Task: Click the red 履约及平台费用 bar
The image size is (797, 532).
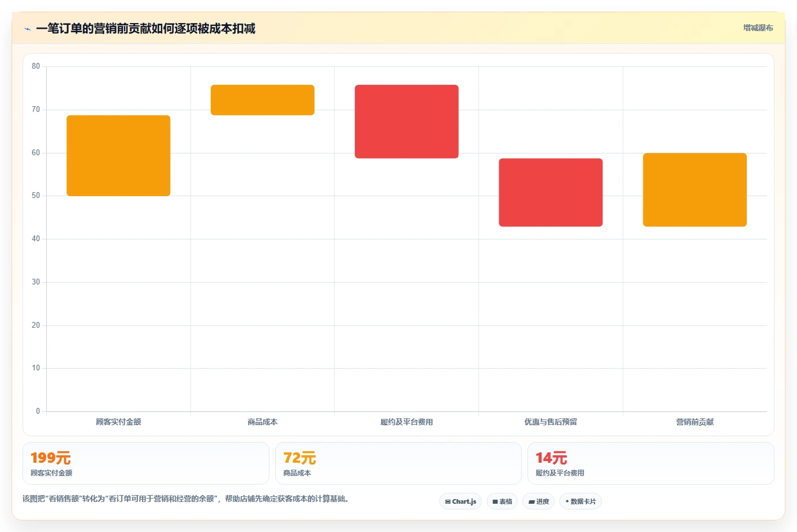Action: [x=407, y=122]
